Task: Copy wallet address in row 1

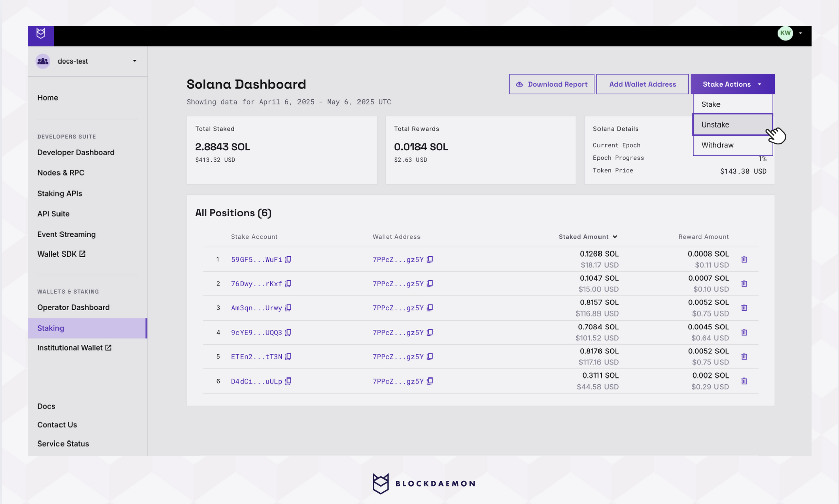Action: (430, 260)
